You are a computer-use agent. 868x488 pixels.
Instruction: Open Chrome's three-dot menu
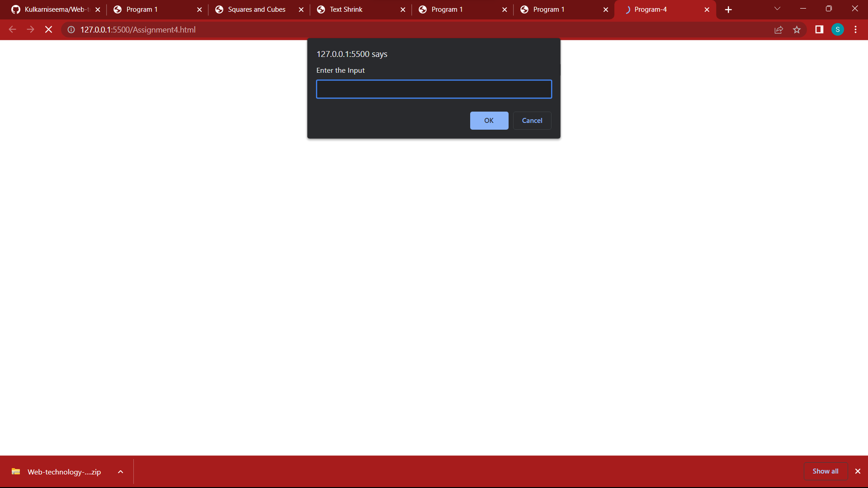point(855,29)
